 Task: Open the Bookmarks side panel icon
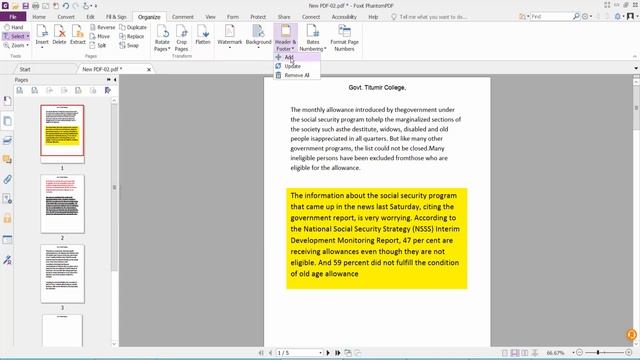coord(7,101)
